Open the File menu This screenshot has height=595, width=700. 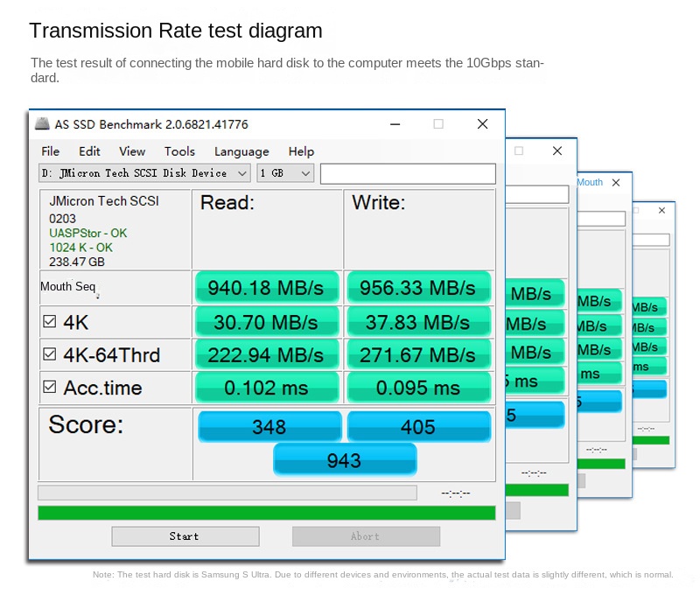tap(51, 151)
